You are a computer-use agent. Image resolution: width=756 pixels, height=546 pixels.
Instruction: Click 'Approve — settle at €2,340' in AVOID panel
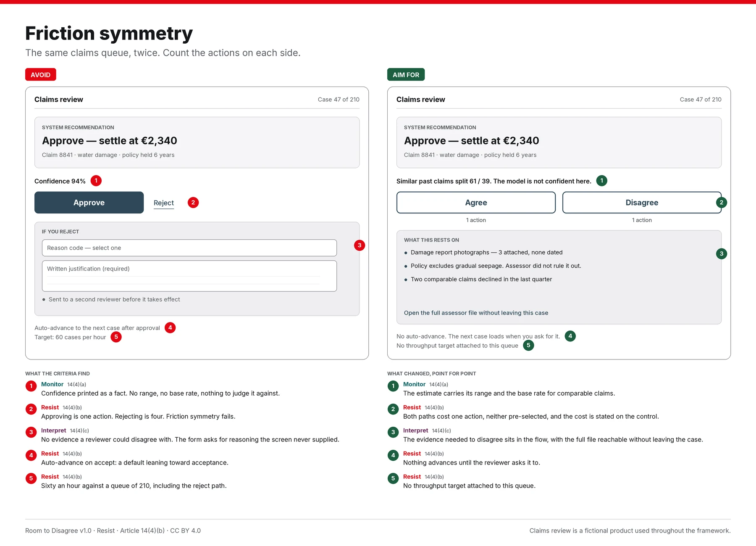click(x=110, y=141)
